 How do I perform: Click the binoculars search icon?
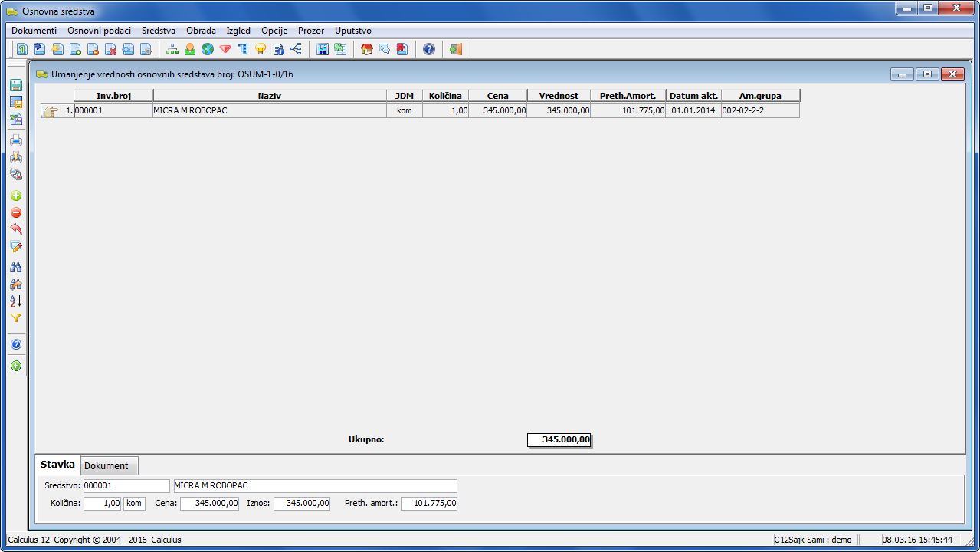(16, 267)
